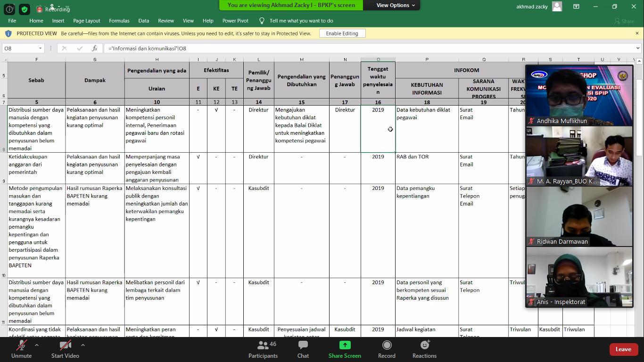Click the Enable Editing button

(x=342, y=33)
